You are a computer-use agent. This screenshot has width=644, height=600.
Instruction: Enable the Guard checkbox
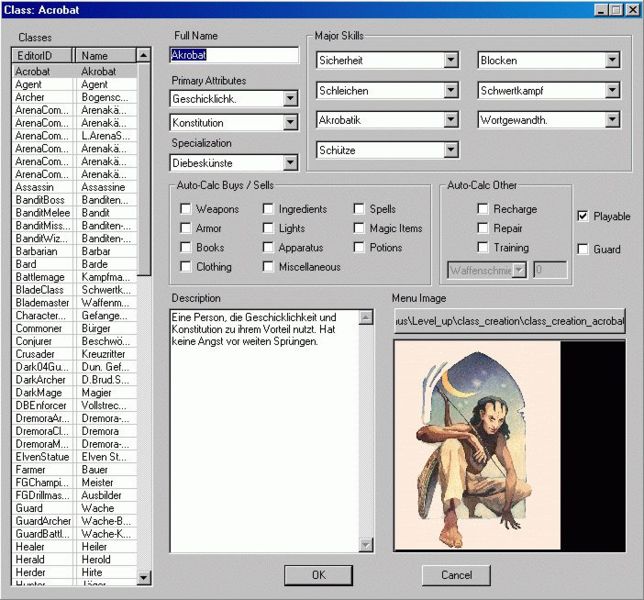point(583,249)
